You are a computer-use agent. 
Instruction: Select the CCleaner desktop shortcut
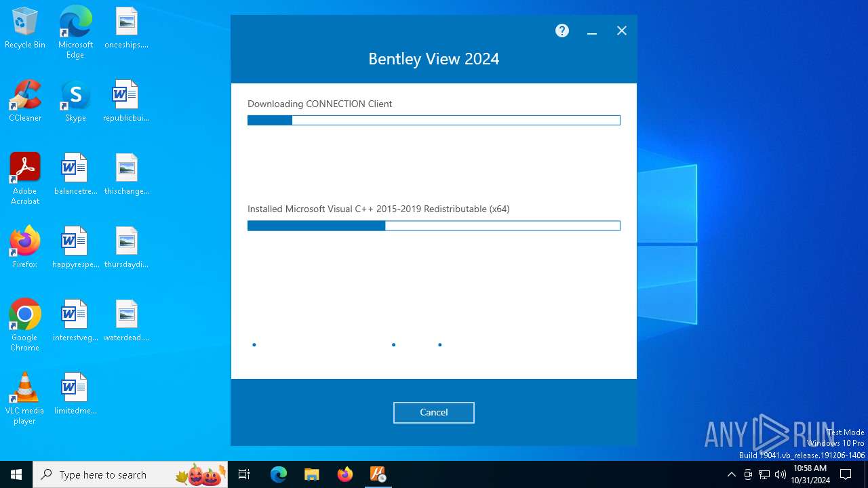point(25,102)
